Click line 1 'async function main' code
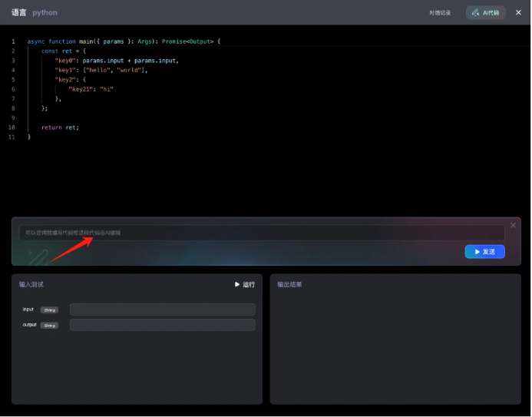The height and width of the screenshot is (417, 532). click(124, 41)
